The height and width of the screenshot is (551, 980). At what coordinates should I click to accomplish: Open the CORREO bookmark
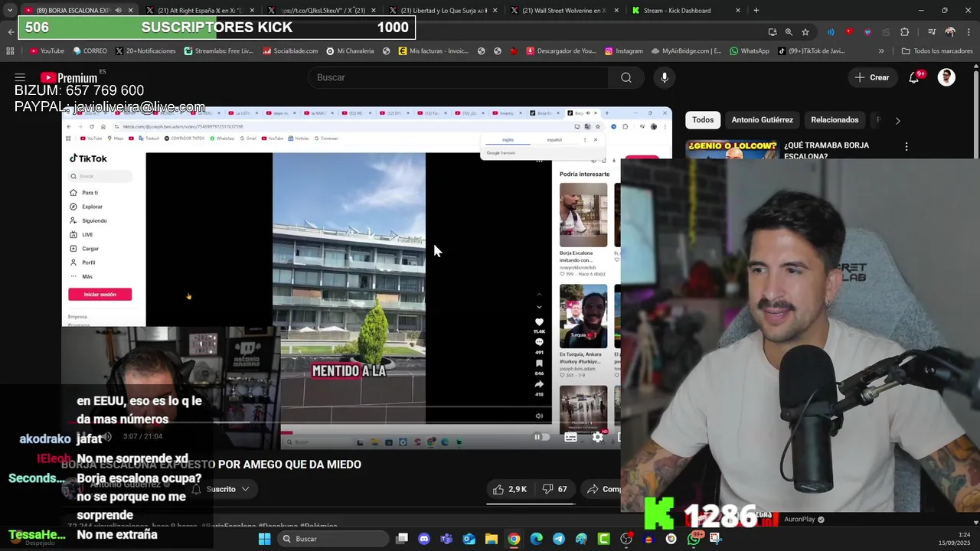tap(90, 51)
